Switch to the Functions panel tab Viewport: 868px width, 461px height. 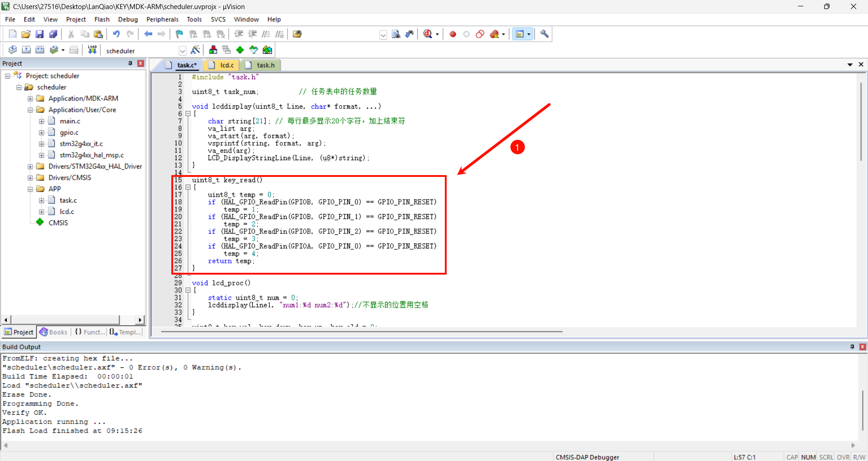tap(90, 332)
